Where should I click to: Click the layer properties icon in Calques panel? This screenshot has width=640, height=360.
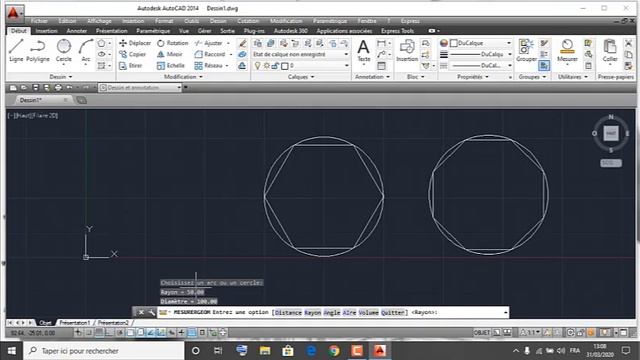tap(258, 43)
